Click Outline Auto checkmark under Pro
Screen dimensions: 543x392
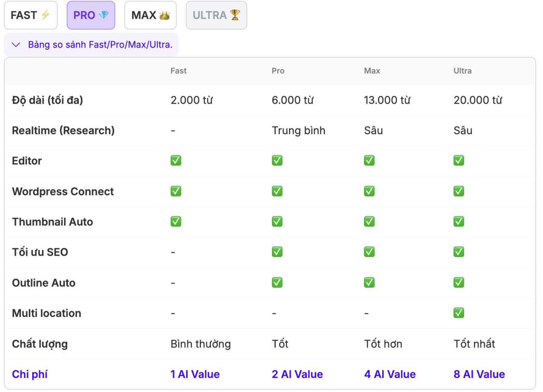pyautogui.click(x=277, y=283)
